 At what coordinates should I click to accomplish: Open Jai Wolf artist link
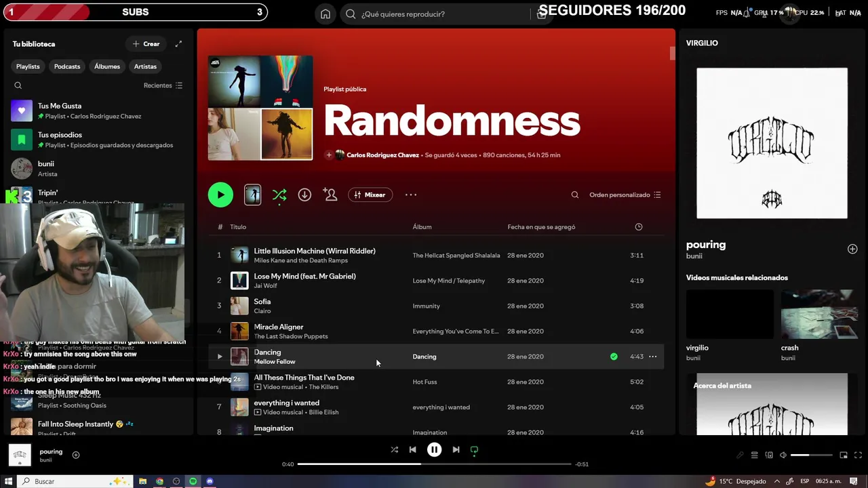coord(265,286)
